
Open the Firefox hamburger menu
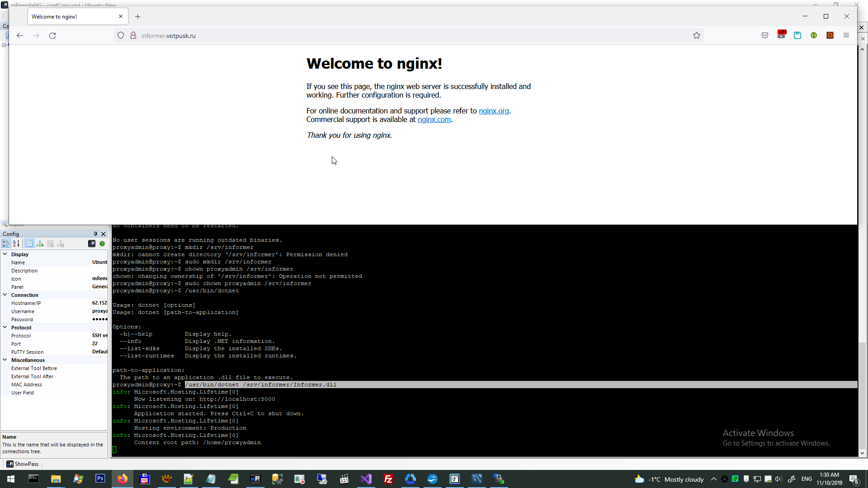pyautogui.click(x=846, y=36)
